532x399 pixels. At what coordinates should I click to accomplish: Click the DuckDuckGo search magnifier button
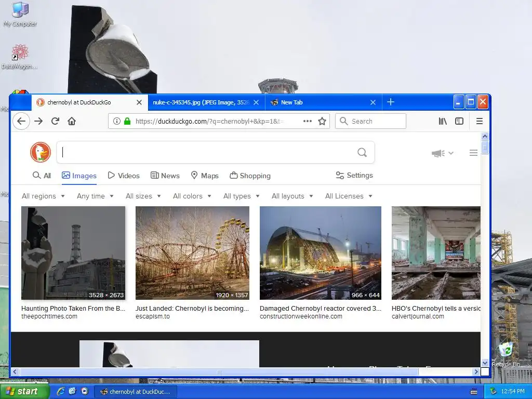(362, 152)
